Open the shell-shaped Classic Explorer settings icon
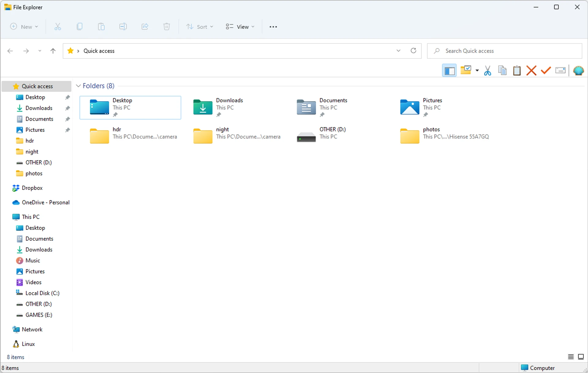 (x=579, y=71)
